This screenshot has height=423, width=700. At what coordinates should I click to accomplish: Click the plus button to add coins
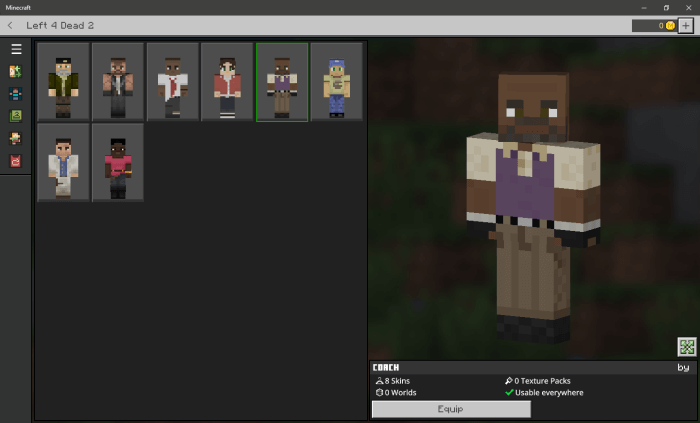685,25
